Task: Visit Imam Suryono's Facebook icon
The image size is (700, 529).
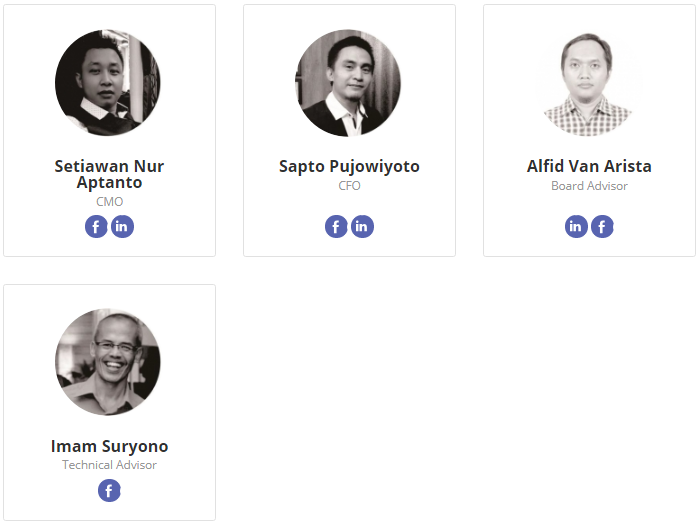Action: click(109, 491)
